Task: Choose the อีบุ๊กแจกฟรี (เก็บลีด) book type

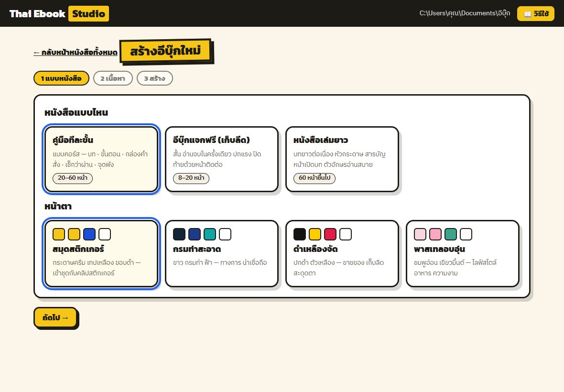Action: click(x=222, y=159)
